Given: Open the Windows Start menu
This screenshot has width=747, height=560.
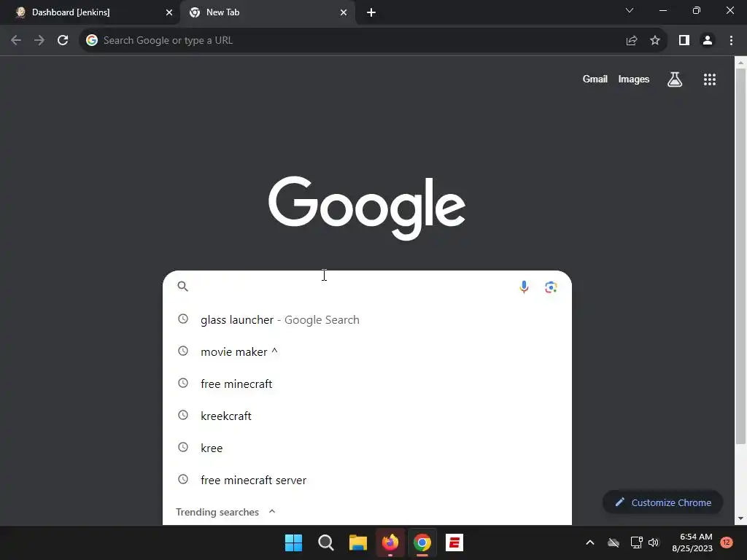Looking at the screenshot, I should pos(293,542).
